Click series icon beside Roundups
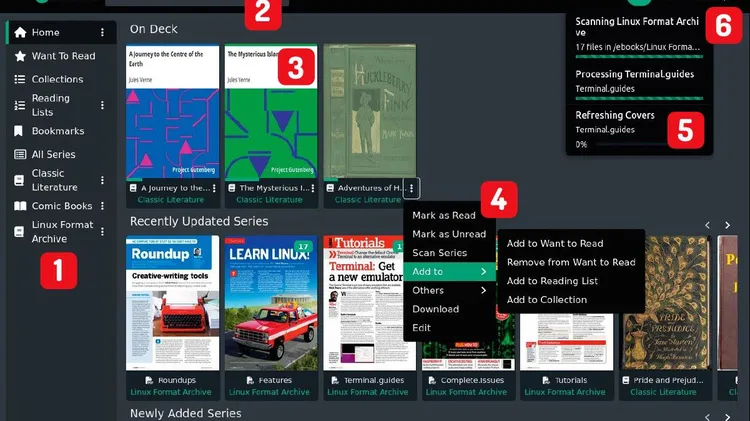 click(x=149, y=380)
